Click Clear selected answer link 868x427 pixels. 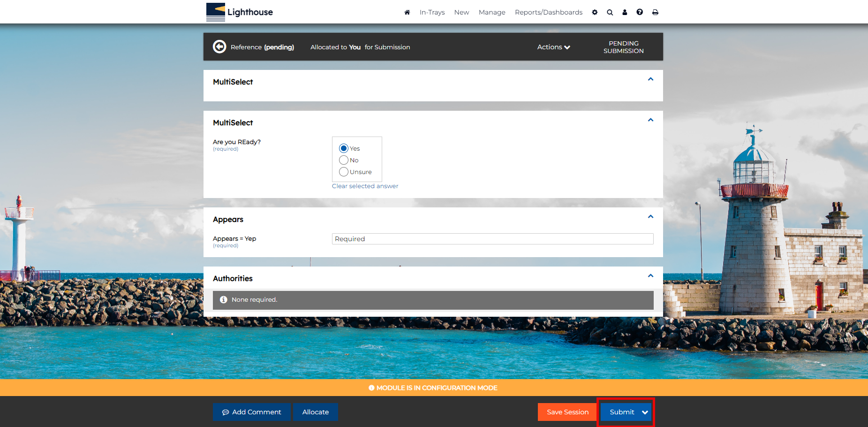(365, 186)
